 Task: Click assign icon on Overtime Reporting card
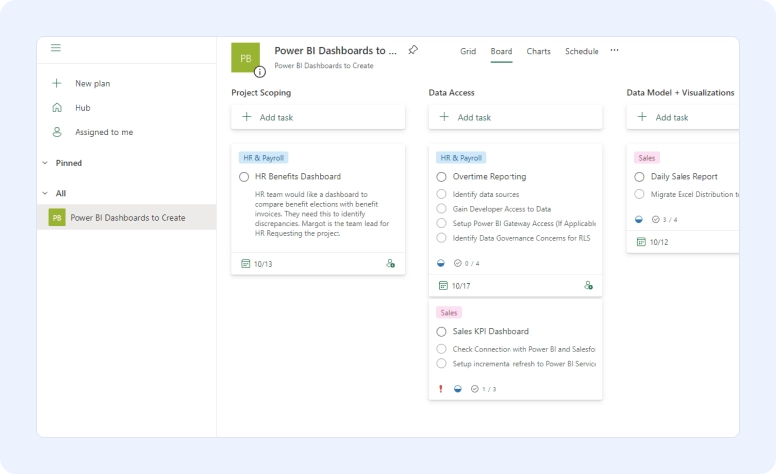[x=588, y=285]
